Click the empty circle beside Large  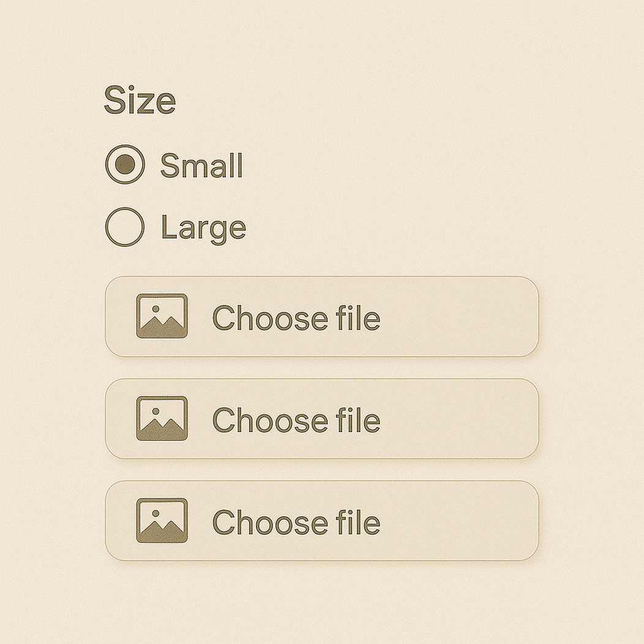point(125,227)
